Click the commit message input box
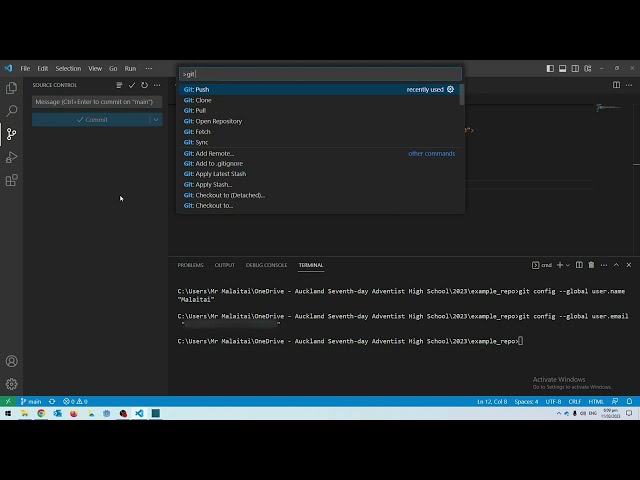Image resolution: width=640 pixels, height=480 pixels. click(97, 102)
